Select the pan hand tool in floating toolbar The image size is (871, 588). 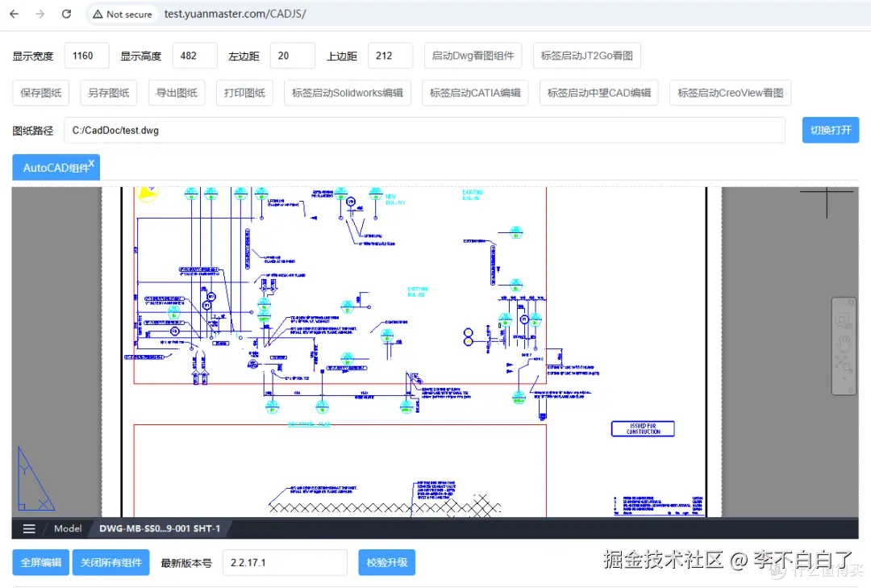tap(844, 341)
